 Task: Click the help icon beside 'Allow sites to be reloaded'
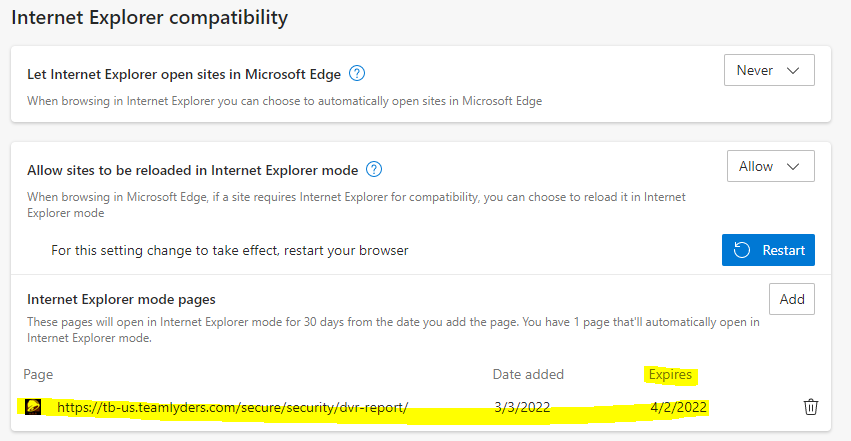click(x=374, y=169)
